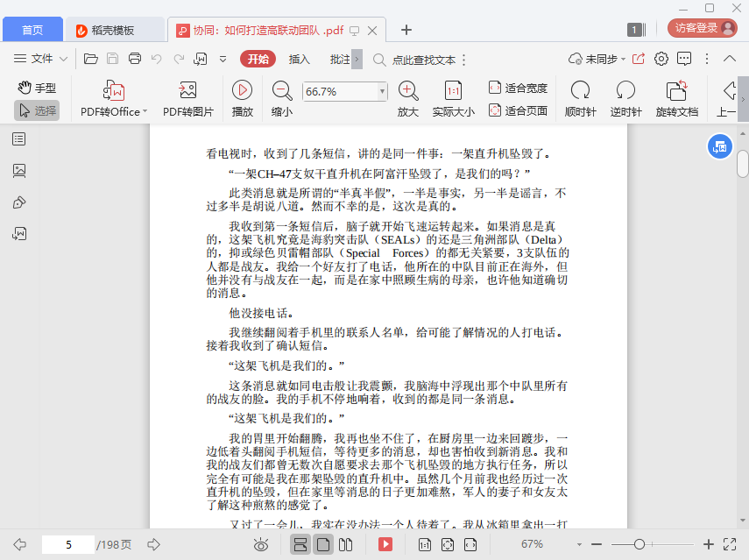Image resolution: width=749 pixels, height=560 pixels.
Task: Click the share document icon
Action: 638,59
